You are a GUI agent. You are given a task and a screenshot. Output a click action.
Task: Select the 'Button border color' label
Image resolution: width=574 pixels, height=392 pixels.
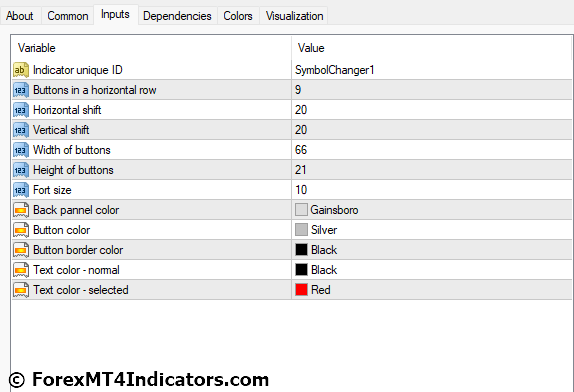(78, 250)
